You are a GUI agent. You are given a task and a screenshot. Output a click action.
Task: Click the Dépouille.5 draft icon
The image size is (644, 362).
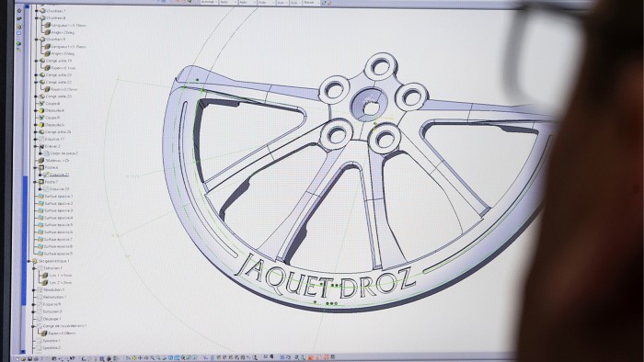(x=41, y=125)
